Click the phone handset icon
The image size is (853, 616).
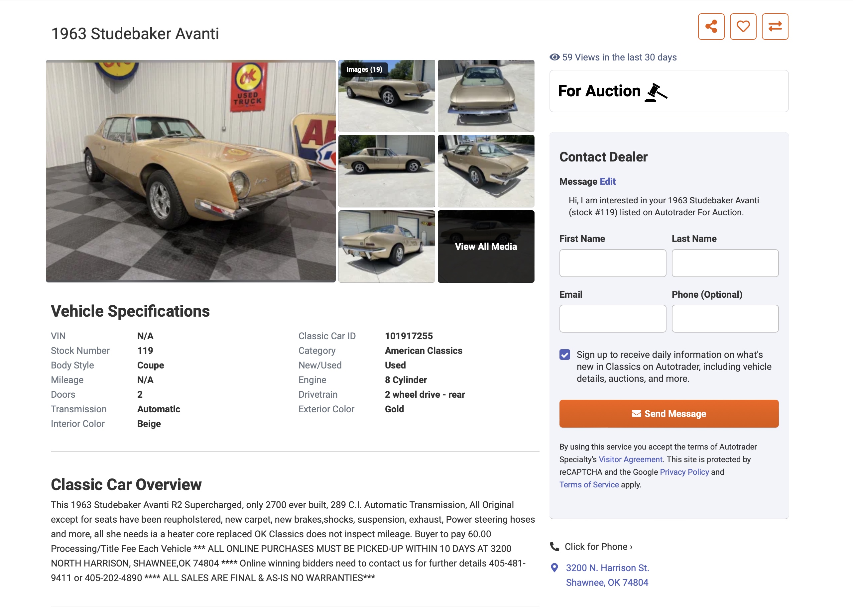click(x=554, y=547)
